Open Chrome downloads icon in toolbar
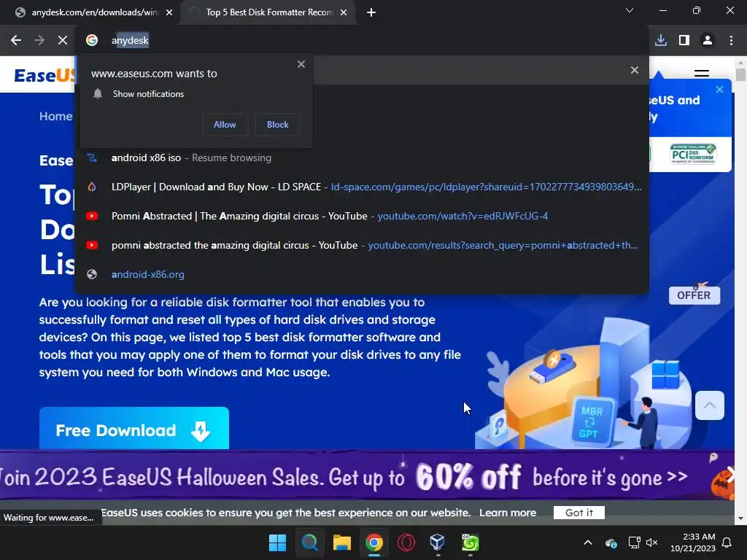Image resolution: width=747 pixels, height=560 pixels. [x=661, y=41]
